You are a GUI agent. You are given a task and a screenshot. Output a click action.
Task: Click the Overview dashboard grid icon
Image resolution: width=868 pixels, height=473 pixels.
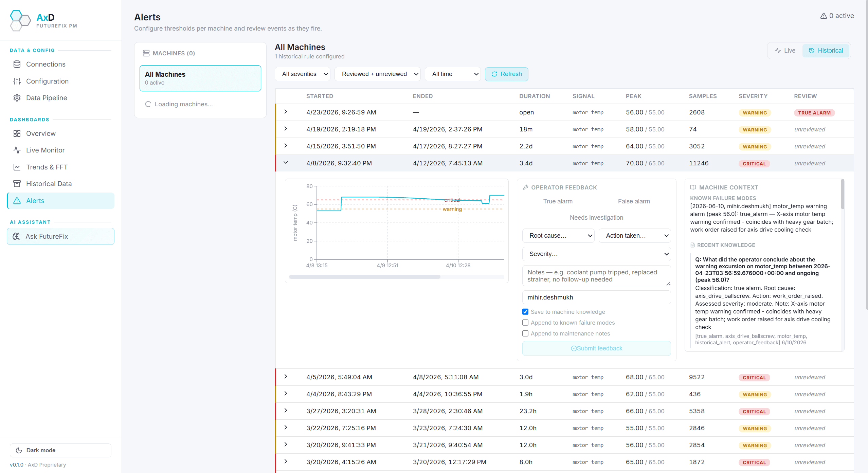click(17, 133)
